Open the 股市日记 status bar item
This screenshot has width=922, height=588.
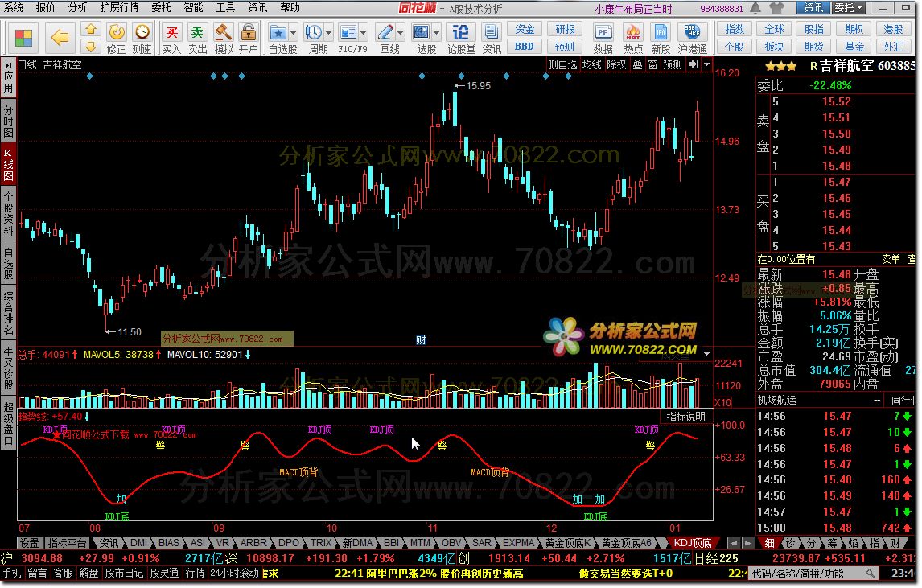click(x=123, y=574)
